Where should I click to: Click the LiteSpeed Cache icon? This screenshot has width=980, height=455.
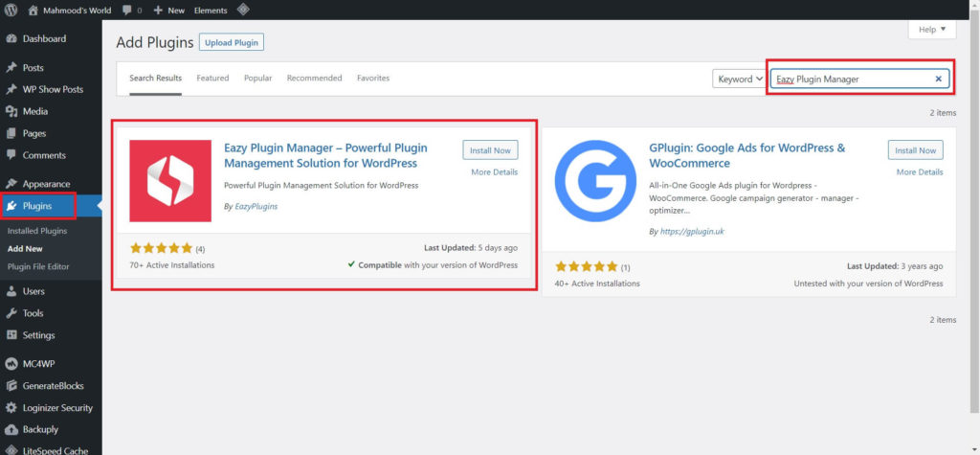[11, 450]
